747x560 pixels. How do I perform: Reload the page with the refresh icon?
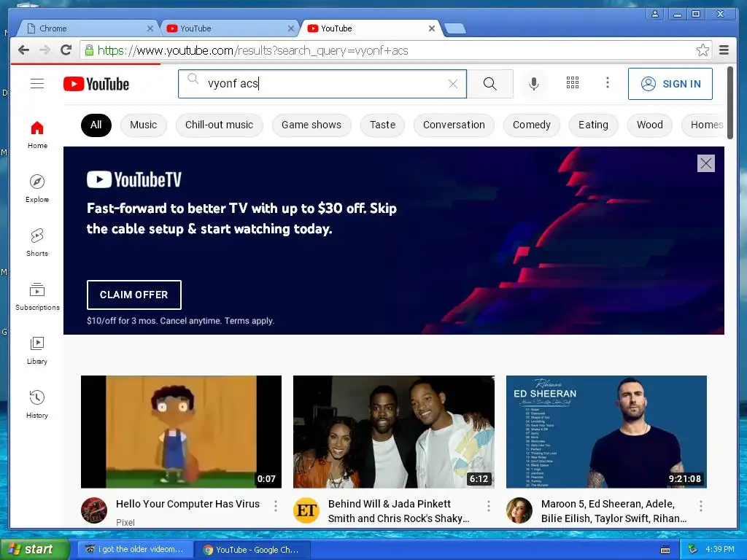tap(66, 50)
